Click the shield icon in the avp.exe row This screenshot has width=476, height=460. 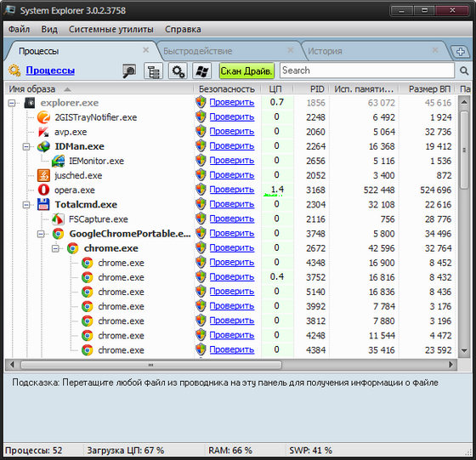(x=201, y=131)
